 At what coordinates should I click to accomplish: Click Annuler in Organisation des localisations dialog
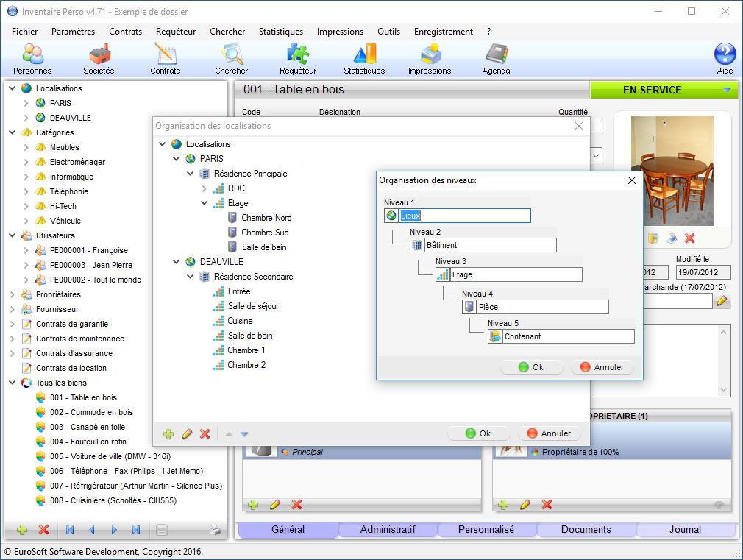click(549, 433)
